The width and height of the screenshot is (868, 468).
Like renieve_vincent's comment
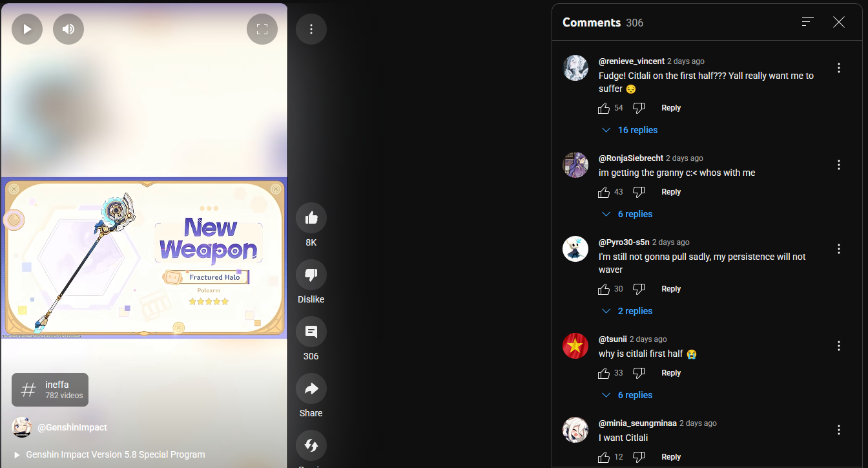pos(604,108)
